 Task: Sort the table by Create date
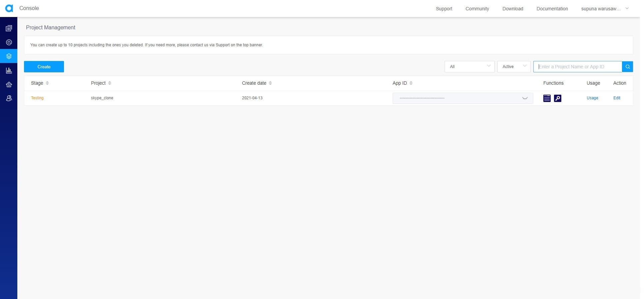pyautogui.click(x=270, y=83)
